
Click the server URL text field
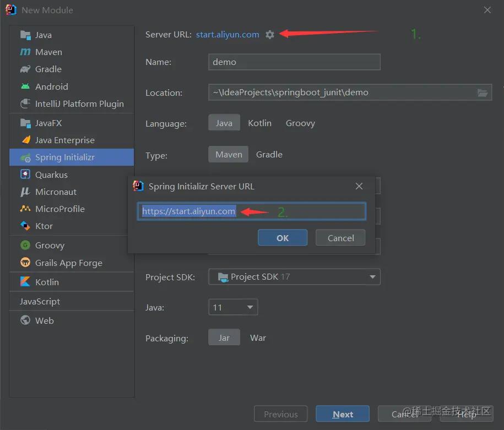tap(252, 211)
